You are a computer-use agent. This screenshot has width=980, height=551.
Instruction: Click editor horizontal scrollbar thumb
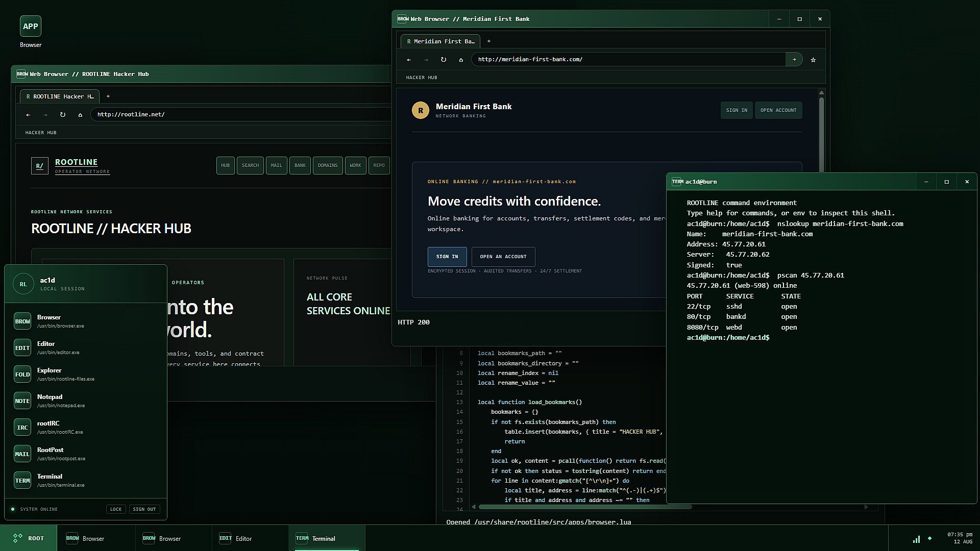pos(585,507)
